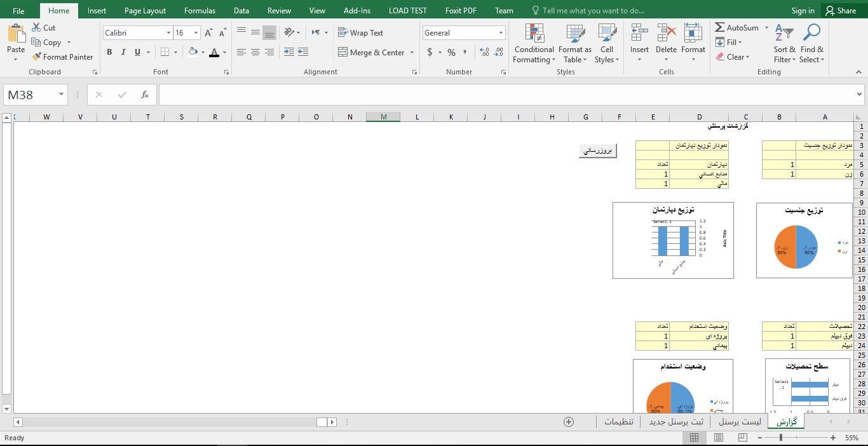Expand the Calibri font name dropdown
The height and width of the screenshot is (446, 868).
click(168, 33)
